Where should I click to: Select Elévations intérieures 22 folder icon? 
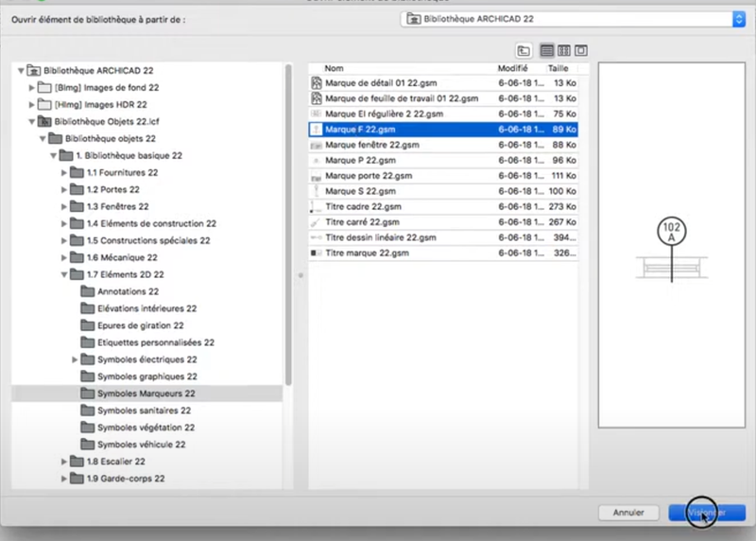[x=87, y=308]
